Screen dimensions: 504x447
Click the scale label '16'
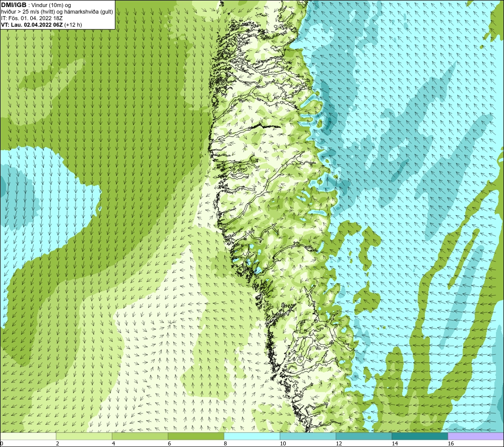(451, 444)
